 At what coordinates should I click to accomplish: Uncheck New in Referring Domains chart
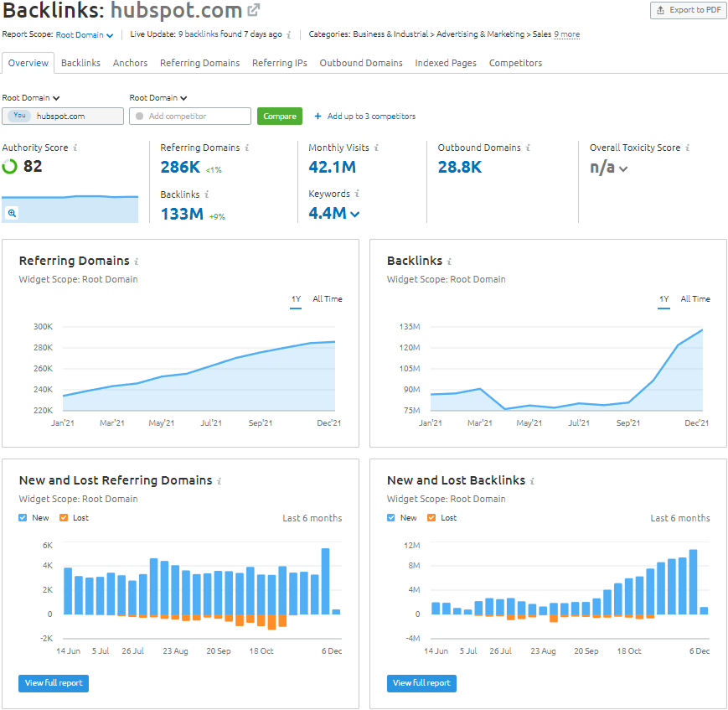(23, 518)
